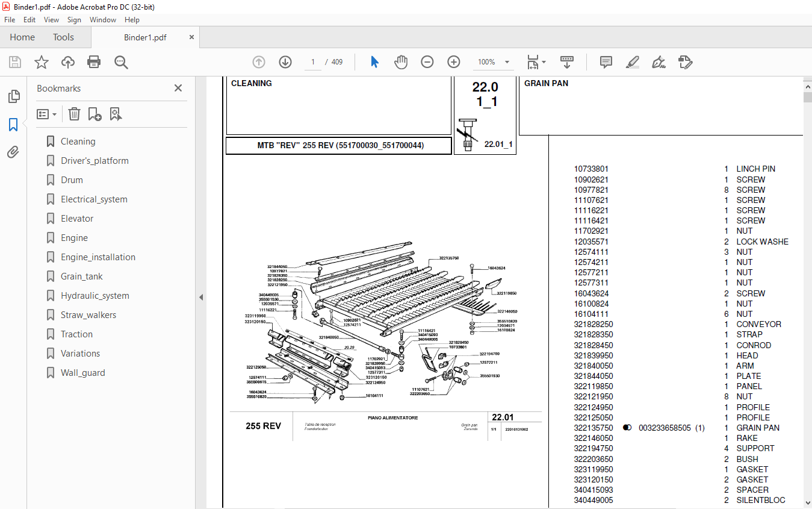Viewport: 812px width, 509px height.
Task: Click the SILENTBLOC part description
Action: (x=760, y=500)
